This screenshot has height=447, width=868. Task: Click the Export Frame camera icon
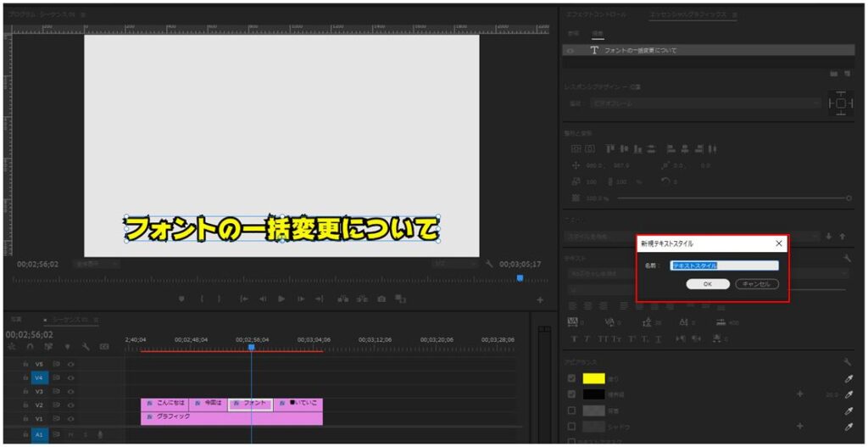pyautogui.click(x=382, y=299)
